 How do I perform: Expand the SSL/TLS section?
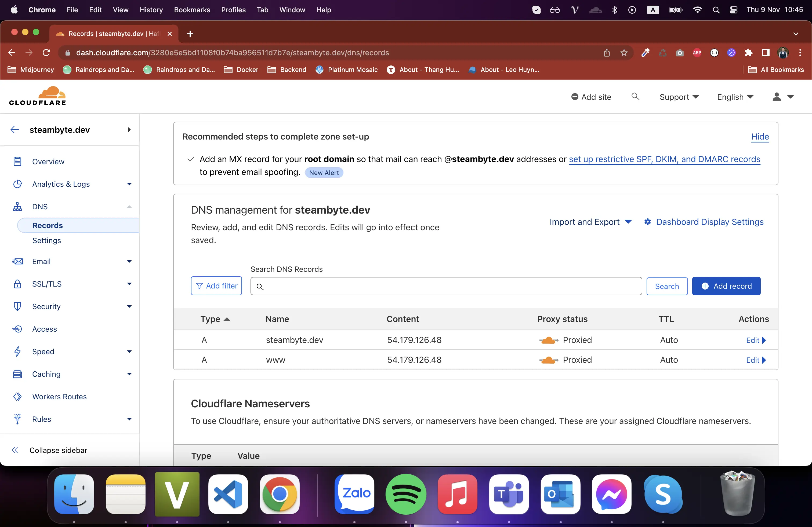click(129, 284)
